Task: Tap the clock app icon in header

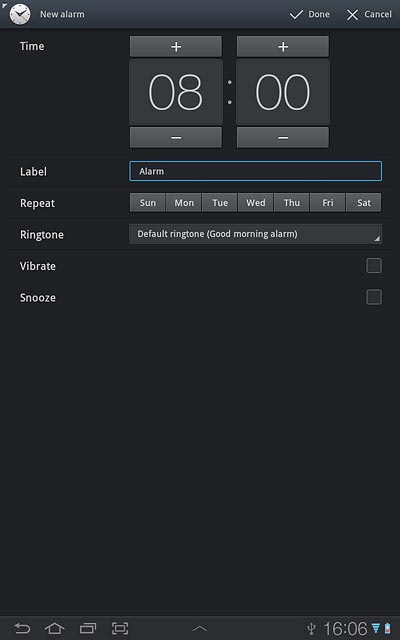Action: (x=20, y=14)
